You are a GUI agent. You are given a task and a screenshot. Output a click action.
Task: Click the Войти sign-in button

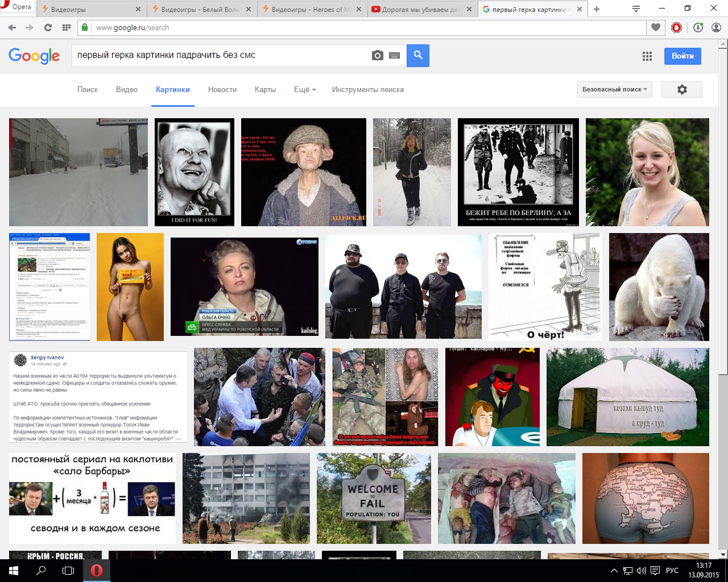[x=682, y=56]
